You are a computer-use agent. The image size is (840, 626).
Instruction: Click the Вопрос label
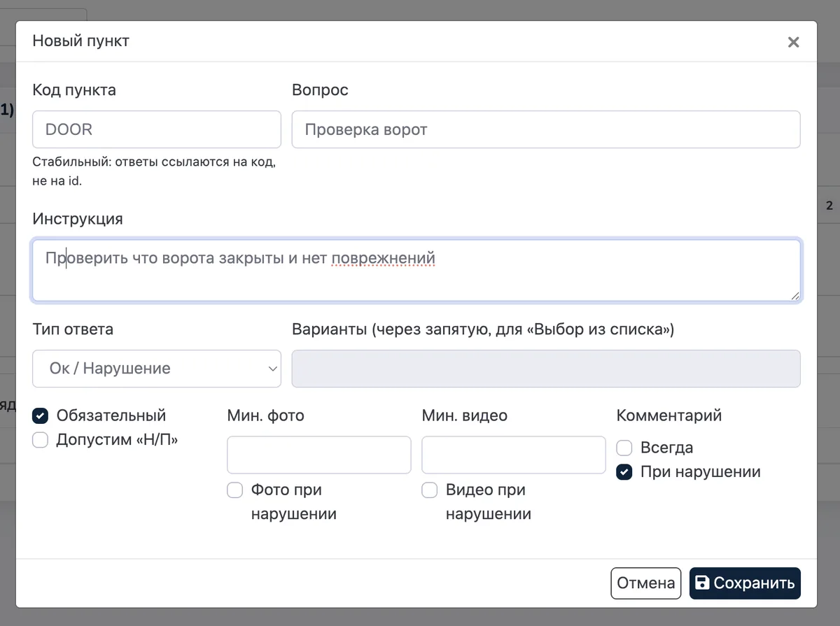(320, 90)
